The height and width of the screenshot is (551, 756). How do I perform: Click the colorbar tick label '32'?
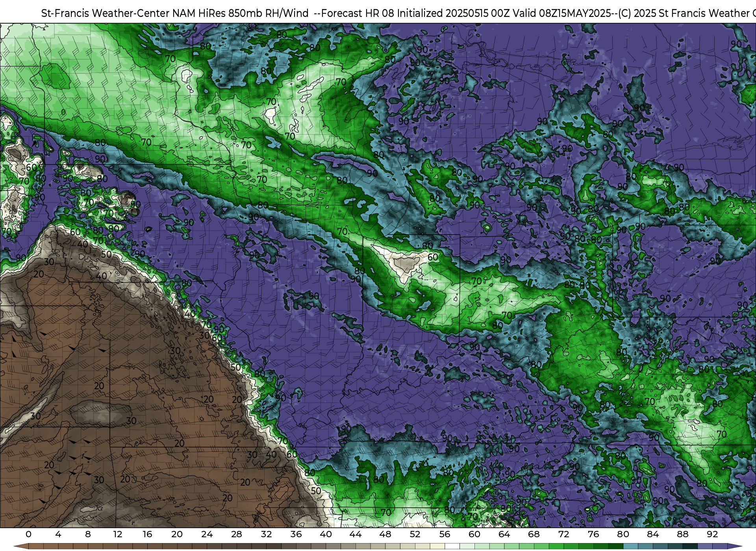266,534
